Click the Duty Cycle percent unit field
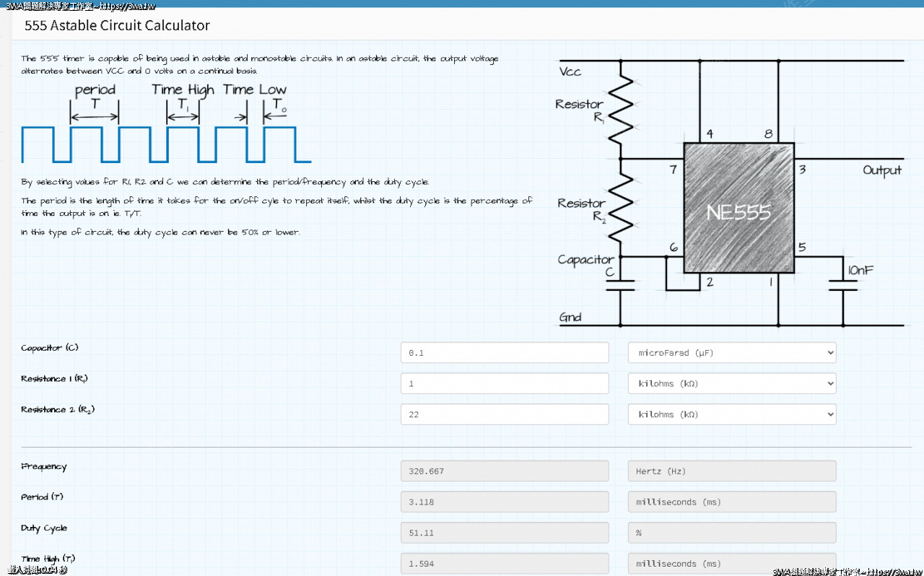This screenshot has height=576, width=924. click(731, 533)
